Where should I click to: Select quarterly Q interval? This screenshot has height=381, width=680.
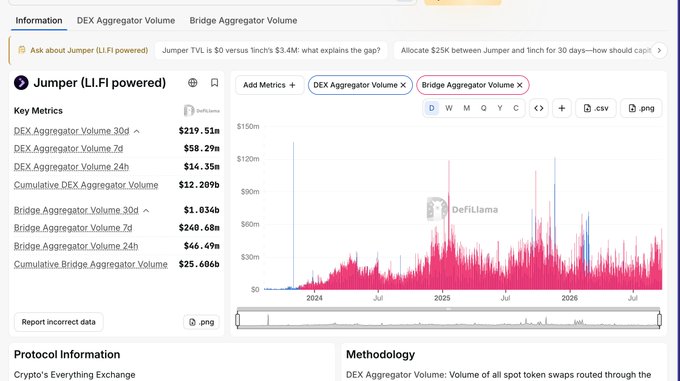(x=484, y=108)
